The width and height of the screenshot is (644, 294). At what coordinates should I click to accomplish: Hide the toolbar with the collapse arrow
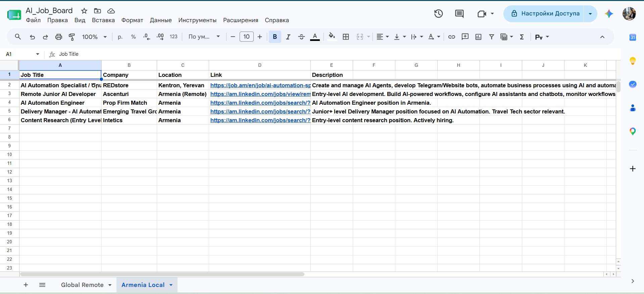(602, 37)
